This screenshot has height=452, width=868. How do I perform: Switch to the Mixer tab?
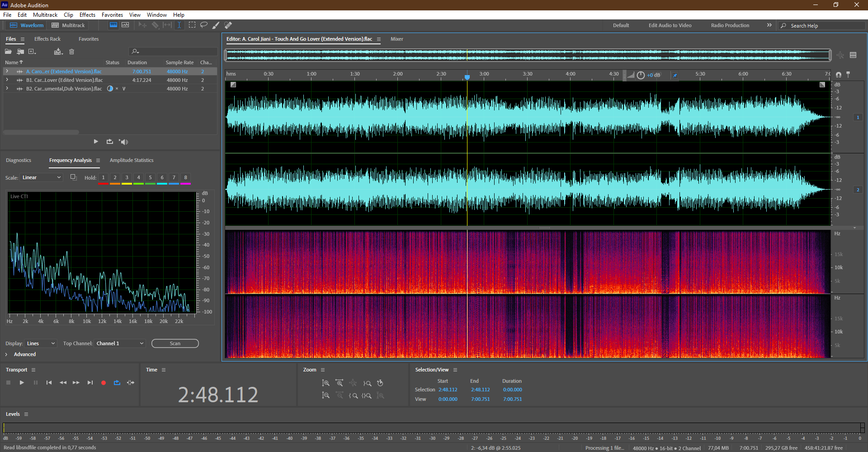(x=397, y=39)
